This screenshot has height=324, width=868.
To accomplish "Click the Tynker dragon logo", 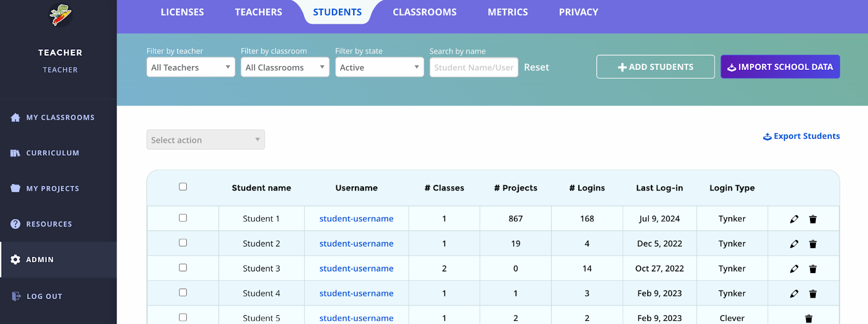I will (x=60, y=15).
